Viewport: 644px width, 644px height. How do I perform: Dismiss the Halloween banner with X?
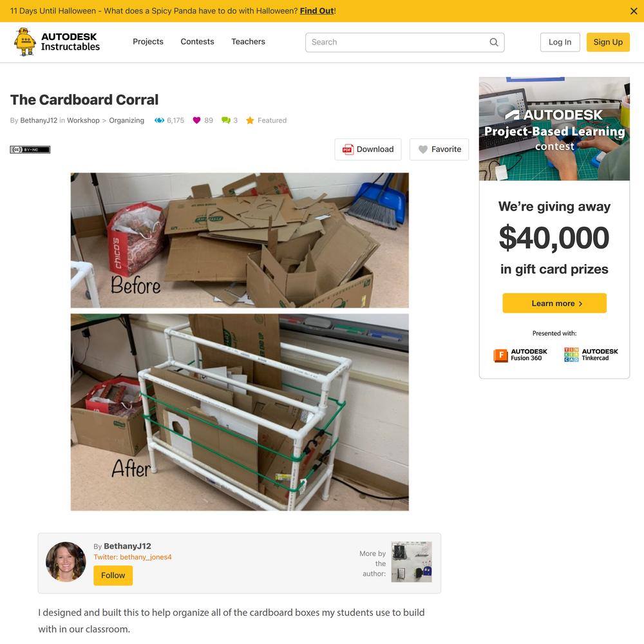click(634, 11)
